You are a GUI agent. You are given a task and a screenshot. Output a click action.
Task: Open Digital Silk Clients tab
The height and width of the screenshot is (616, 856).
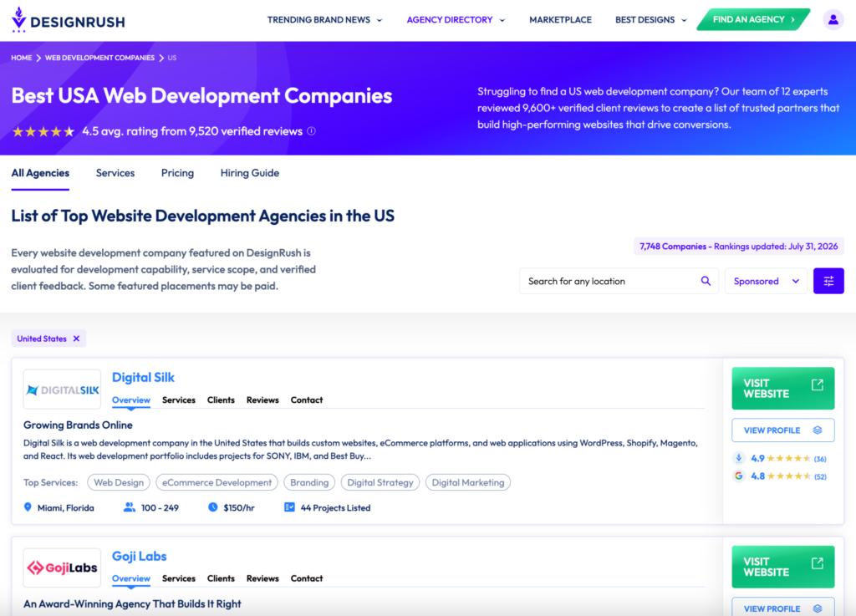[x=221, y=400]
